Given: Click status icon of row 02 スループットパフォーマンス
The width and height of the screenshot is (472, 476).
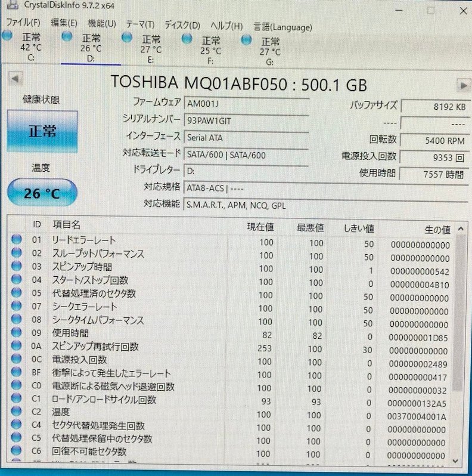Looking at the screenshot, I should (x=16, y=252).
